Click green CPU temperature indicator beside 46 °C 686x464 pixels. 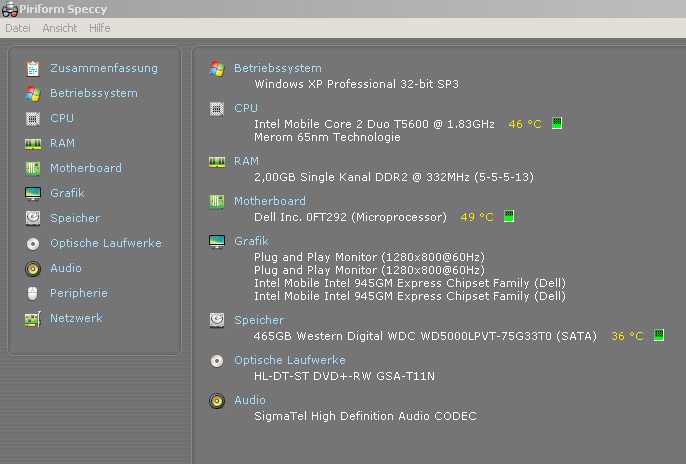click(556, 123)
